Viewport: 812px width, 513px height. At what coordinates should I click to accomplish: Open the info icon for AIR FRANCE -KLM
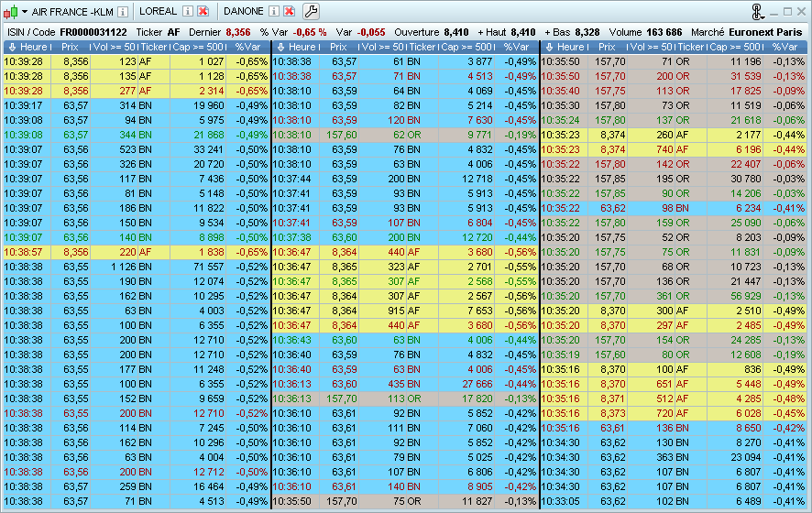coord(123,11)
